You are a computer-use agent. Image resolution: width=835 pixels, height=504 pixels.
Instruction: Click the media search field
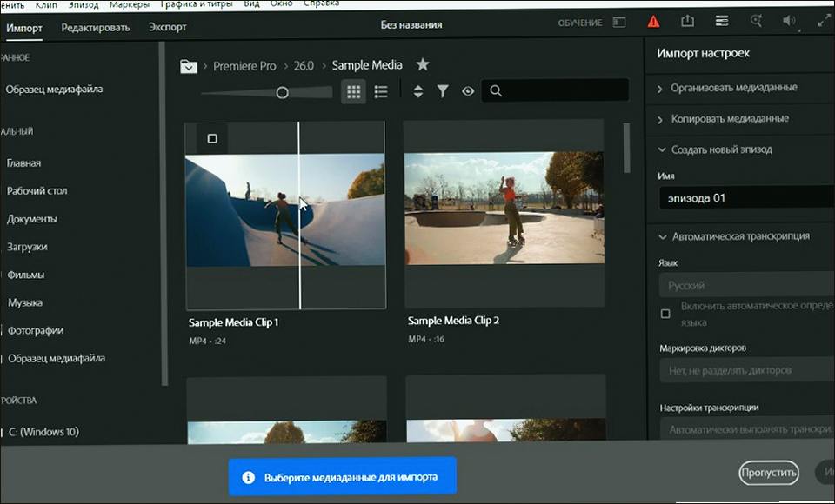tap(555, 90)
